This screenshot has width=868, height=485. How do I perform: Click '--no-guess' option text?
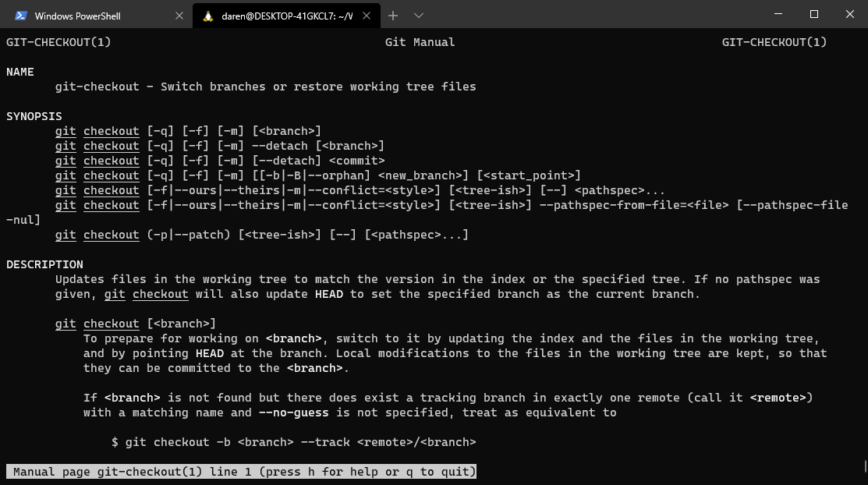294,412
